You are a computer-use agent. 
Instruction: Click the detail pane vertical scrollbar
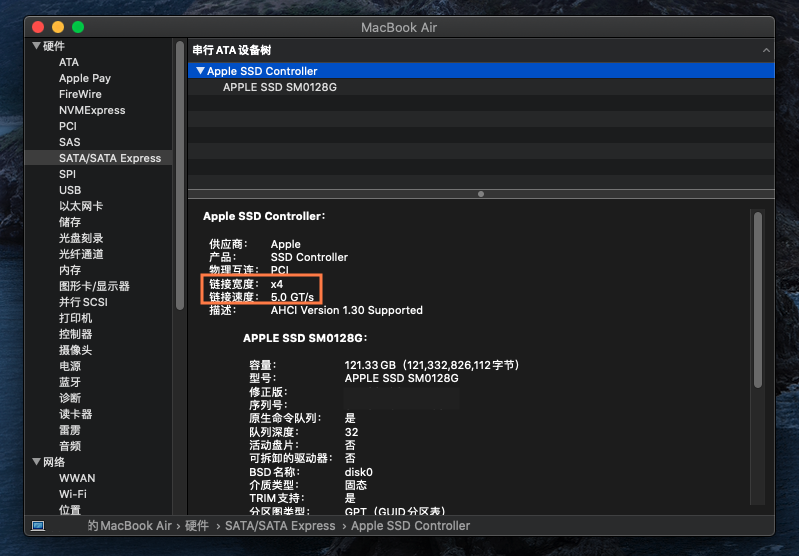757,300
